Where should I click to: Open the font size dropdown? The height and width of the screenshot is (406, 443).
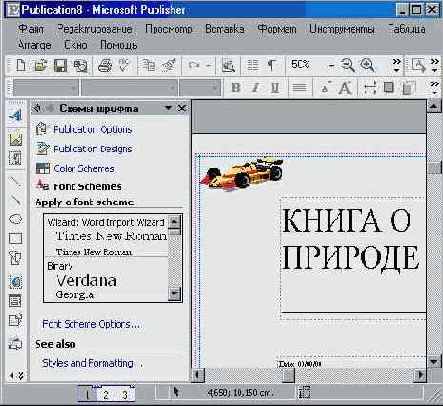pyautogui.click(x=215, y=88)
